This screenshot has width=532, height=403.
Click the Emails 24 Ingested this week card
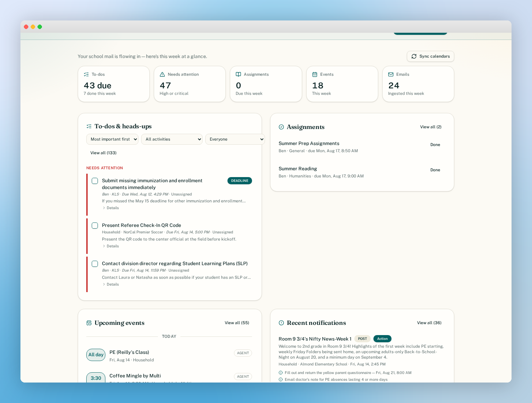tap(418, 84)
